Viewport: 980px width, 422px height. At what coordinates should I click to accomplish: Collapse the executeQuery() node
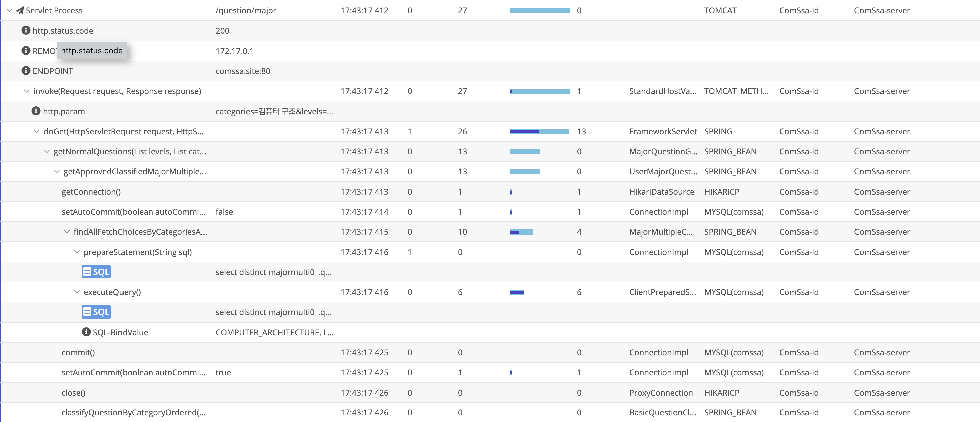point(77,292)
